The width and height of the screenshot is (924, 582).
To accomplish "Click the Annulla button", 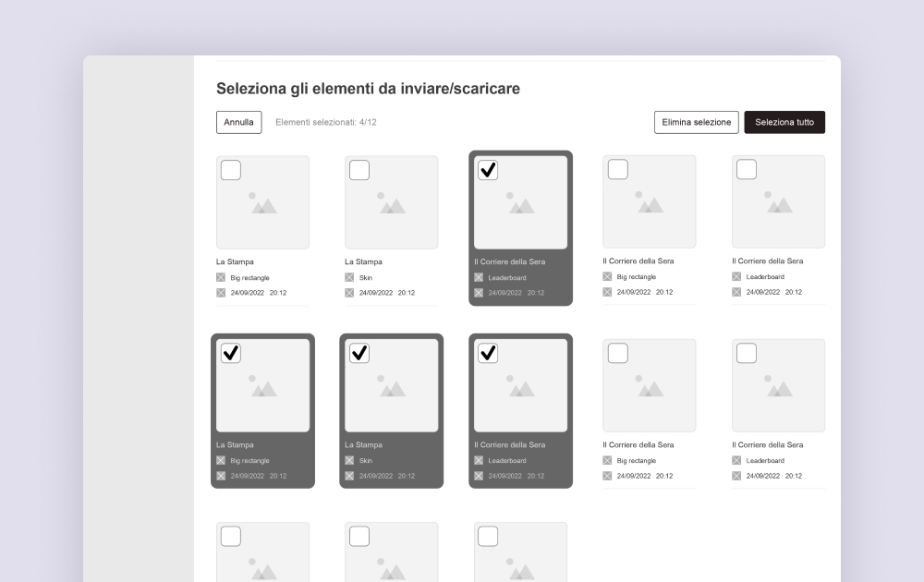I will [238, 122].
